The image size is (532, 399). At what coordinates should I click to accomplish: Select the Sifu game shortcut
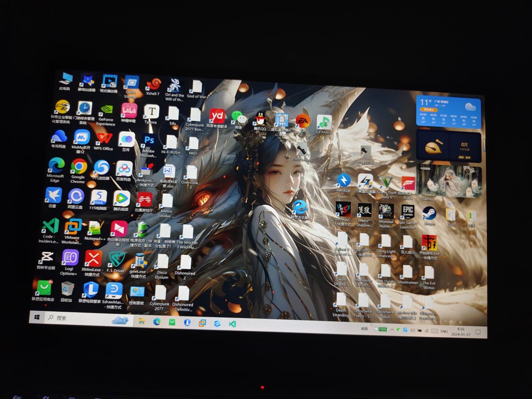173,116
